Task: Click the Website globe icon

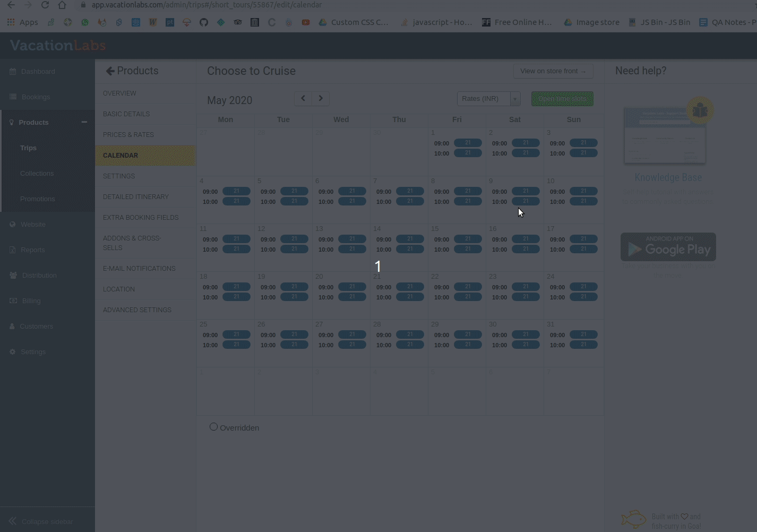Action: [x=13, y=225]
